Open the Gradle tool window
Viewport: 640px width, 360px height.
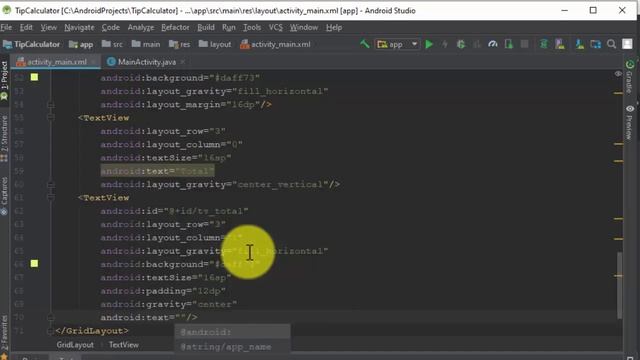[629, 76]
